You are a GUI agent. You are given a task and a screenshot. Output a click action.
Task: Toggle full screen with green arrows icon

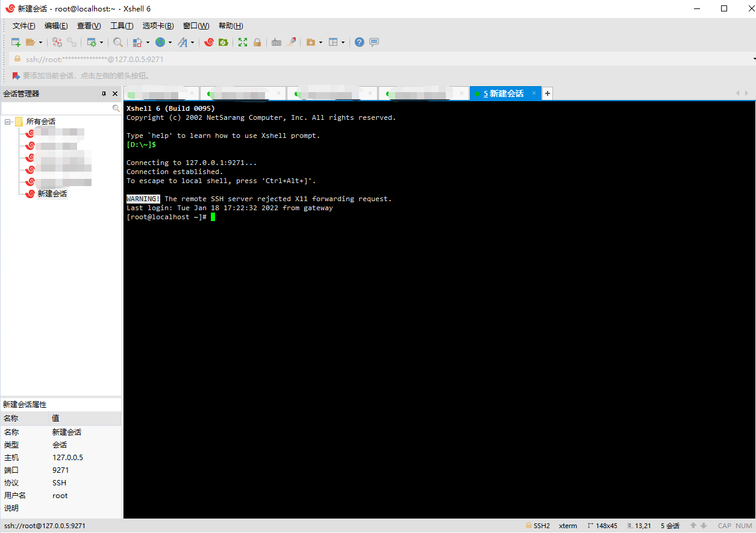coord(243,42)
